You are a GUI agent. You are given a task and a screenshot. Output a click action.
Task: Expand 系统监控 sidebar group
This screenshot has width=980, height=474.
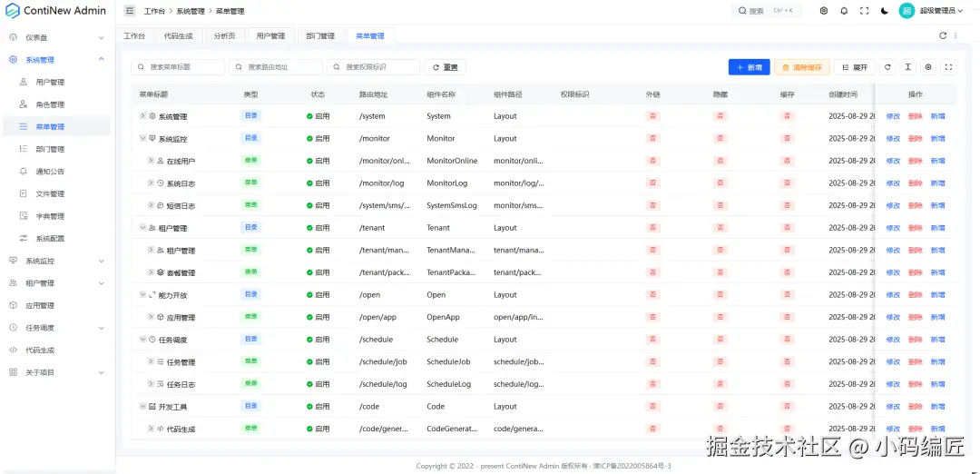[56, 261]
